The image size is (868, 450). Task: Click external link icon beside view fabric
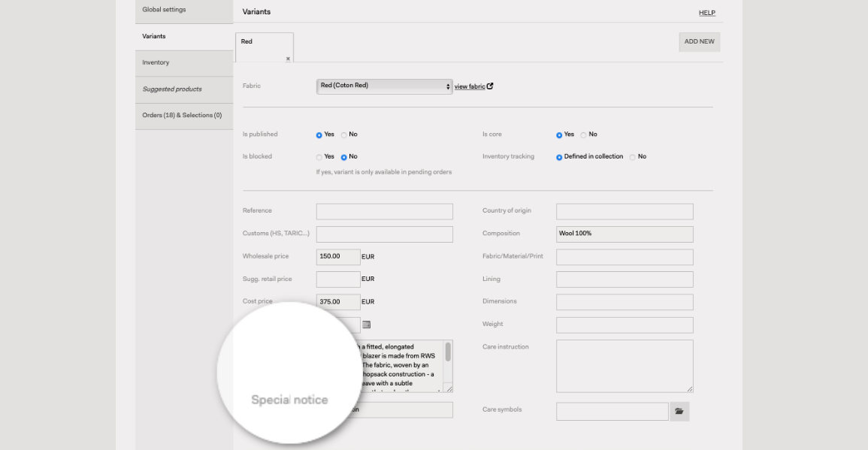click(x=490, y=86)
